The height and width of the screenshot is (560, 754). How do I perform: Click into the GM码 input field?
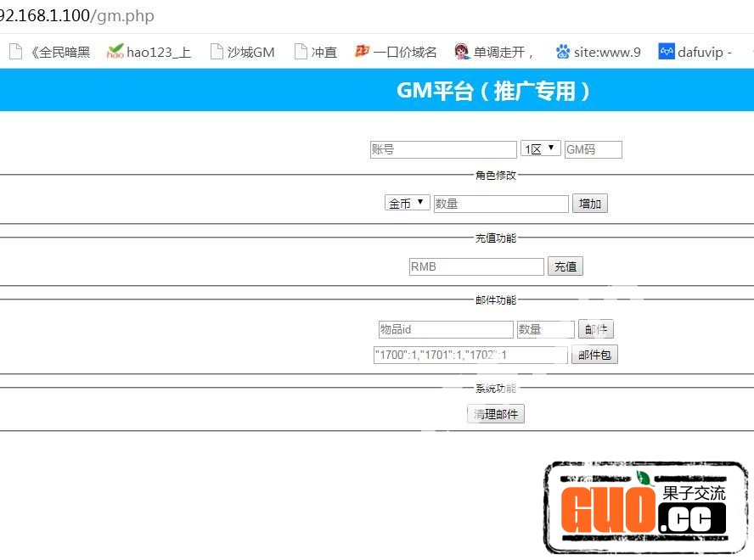coord(593,149)
